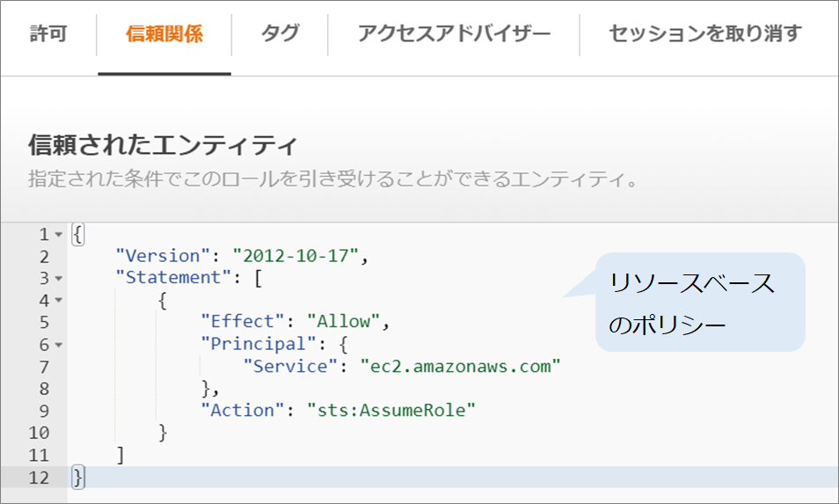Open the アクセスアドバイザー tab

(x=454, y=34)
